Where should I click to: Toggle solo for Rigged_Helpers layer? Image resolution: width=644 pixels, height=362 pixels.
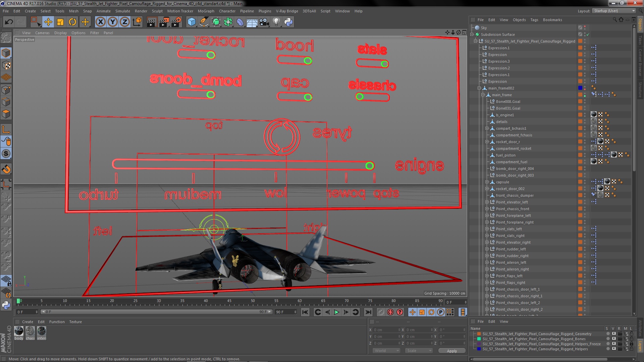(608, 349)
